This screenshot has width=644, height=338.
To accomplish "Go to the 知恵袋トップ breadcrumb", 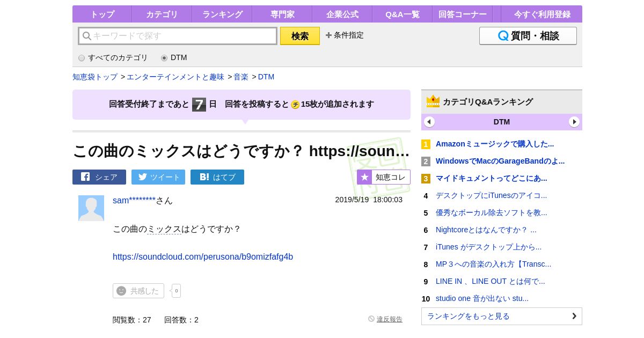I will point(95,77).
